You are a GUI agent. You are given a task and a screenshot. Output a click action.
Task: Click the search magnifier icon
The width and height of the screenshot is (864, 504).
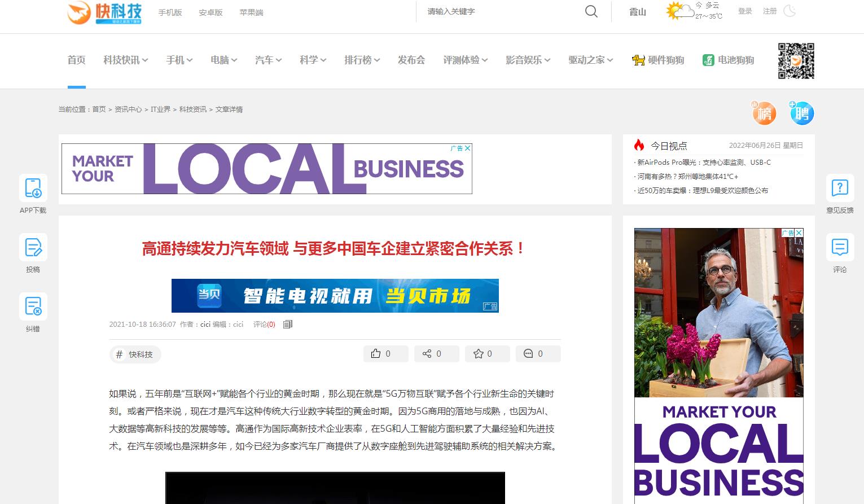(591, 11)
